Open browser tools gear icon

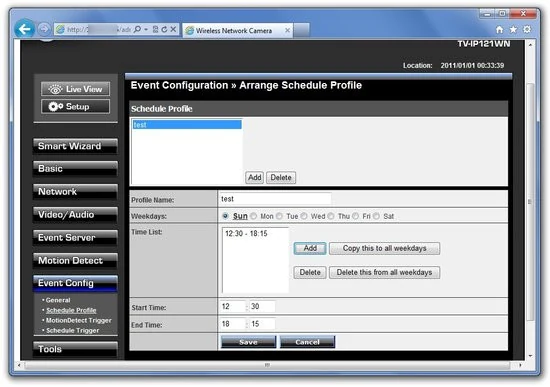click(x=527, y=30)
